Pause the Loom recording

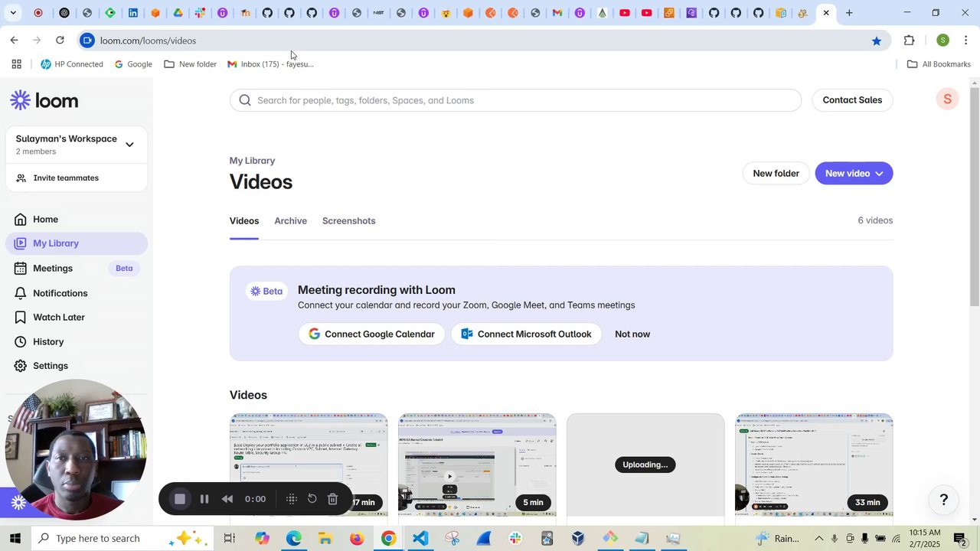coord(204,500)
